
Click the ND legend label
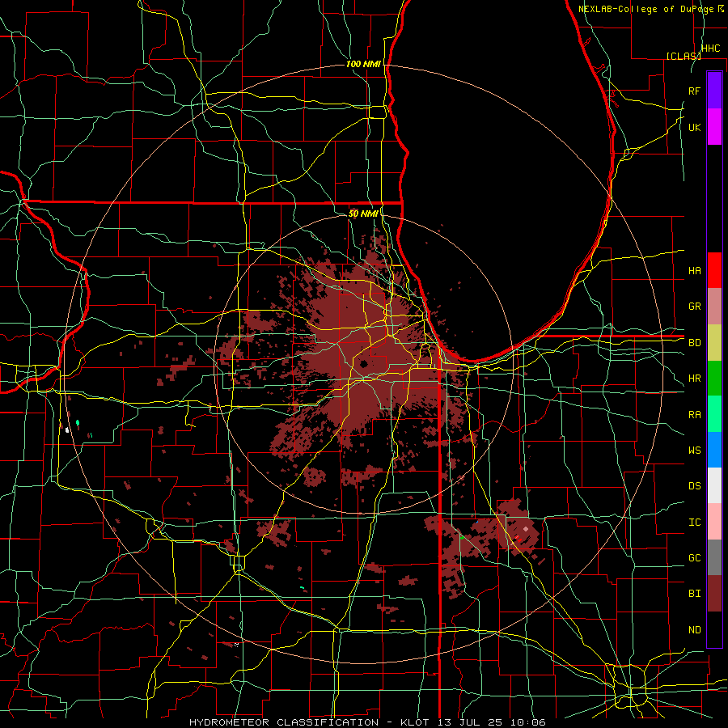pos(694,630)
